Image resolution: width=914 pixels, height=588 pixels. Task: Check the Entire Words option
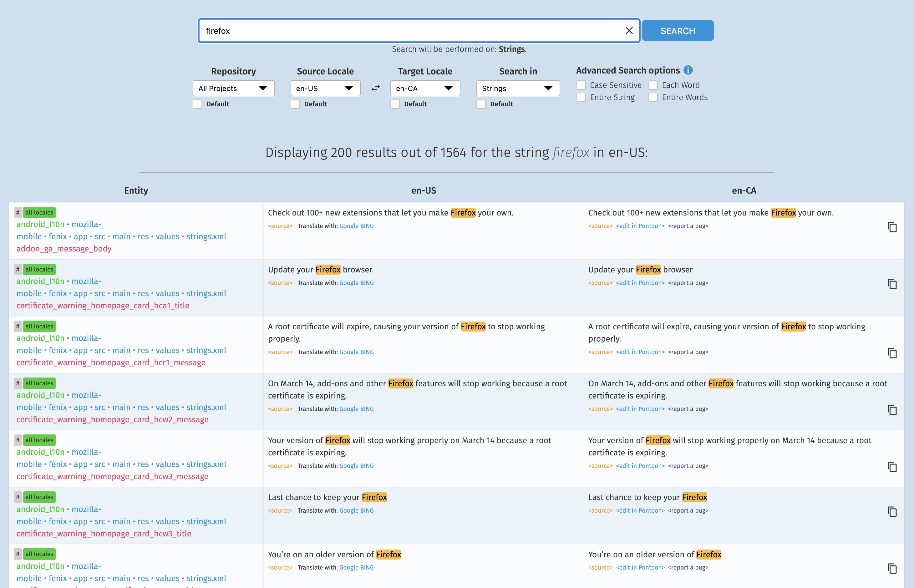click(653, 97)
